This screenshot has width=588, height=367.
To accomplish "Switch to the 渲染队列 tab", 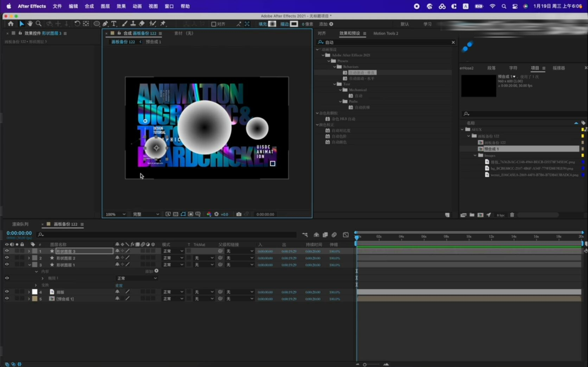I will 20,224.
